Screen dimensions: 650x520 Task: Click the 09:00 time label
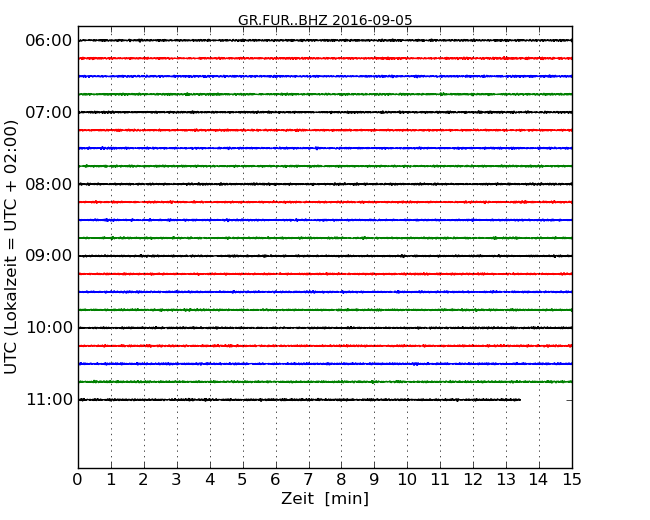pyautogui.click(x=49, y=256)
